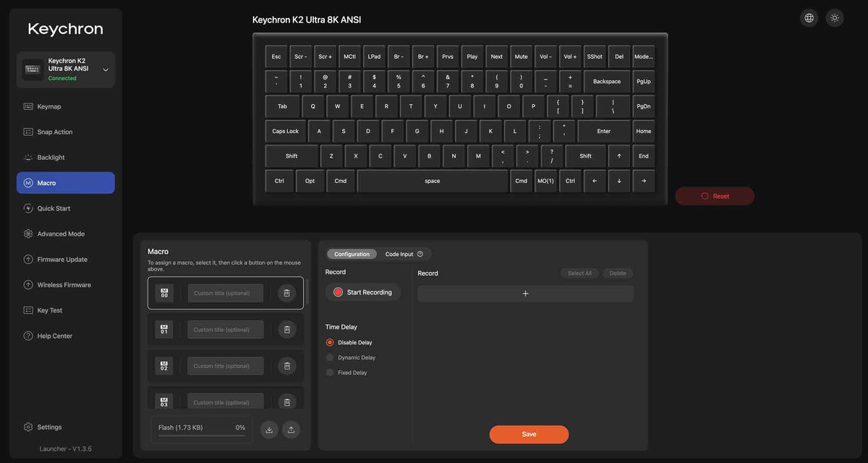Click the Keymap sidebar icon
The height and width of the screenshot is (463, 868).
coord(28,106)
